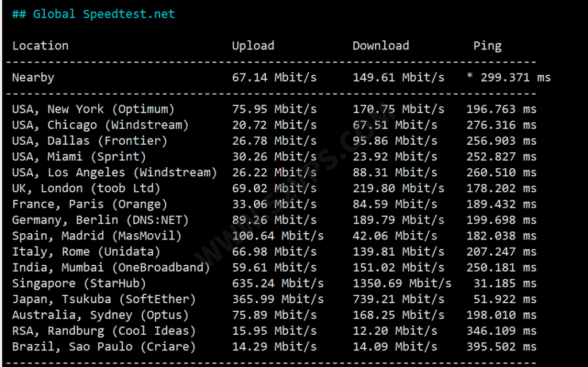The width and height of the screenshot is (588, 367).
Task: Click 'UK, London (toob Ltd)' row
Action: (86, 188)
